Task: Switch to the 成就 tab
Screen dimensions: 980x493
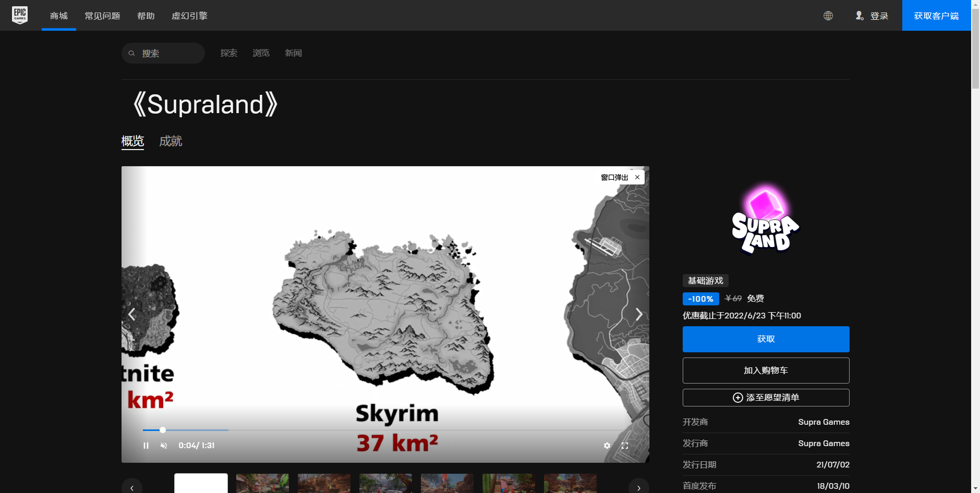Action: pyautogui.click(x=171, y=141)
